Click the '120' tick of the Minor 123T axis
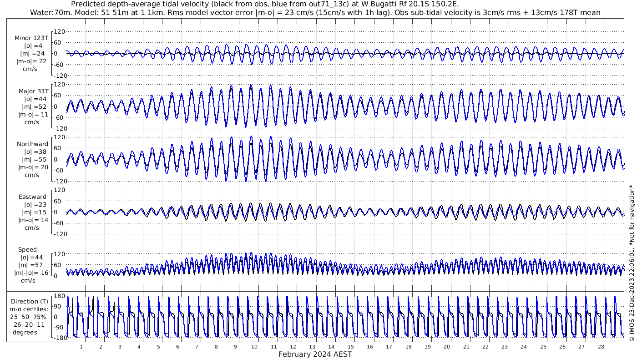637x364 pixels. click(60, 32)
